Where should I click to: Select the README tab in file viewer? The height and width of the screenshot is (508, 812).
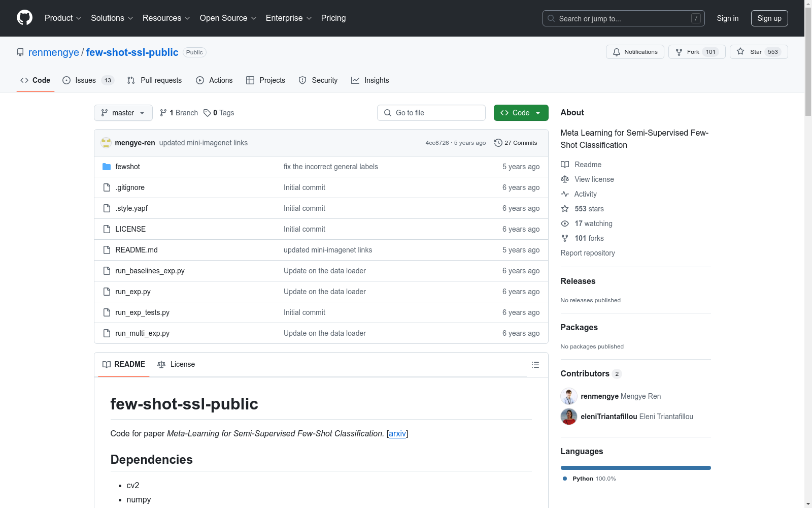point(124,365)
